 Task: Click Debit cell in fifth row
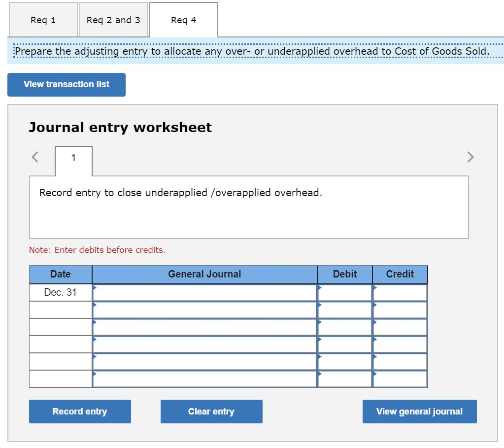tap(345, 362)
